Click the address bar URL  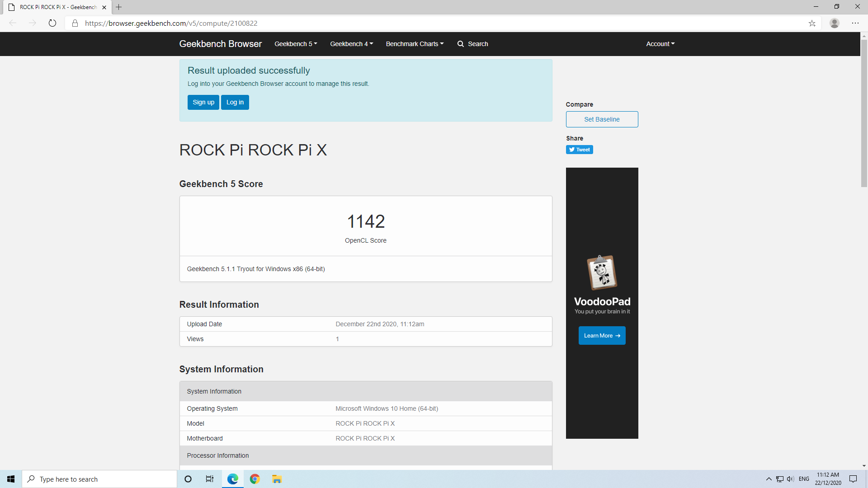click(x=171, y=23)
